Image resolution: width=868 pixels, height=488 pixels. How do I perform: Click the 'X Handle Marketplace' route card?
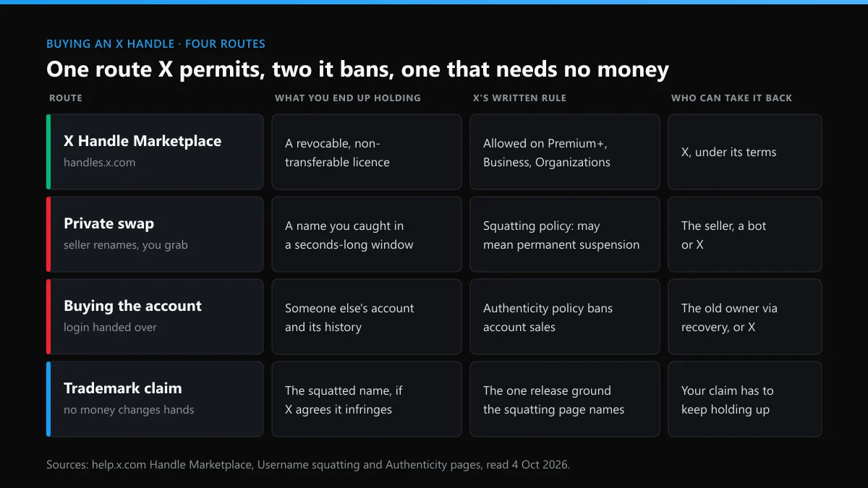coord(155,152)
